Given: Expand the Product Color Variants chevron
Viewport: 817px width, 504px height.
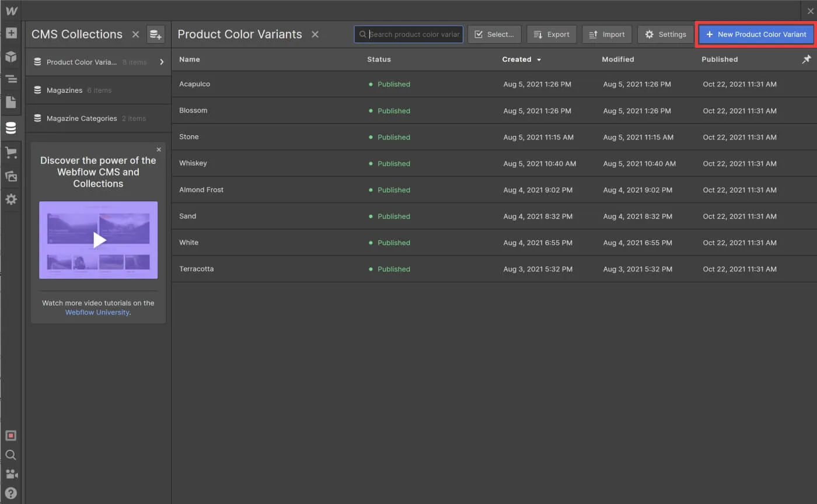Looking at the screenshot, I should (x=162, y=62).
